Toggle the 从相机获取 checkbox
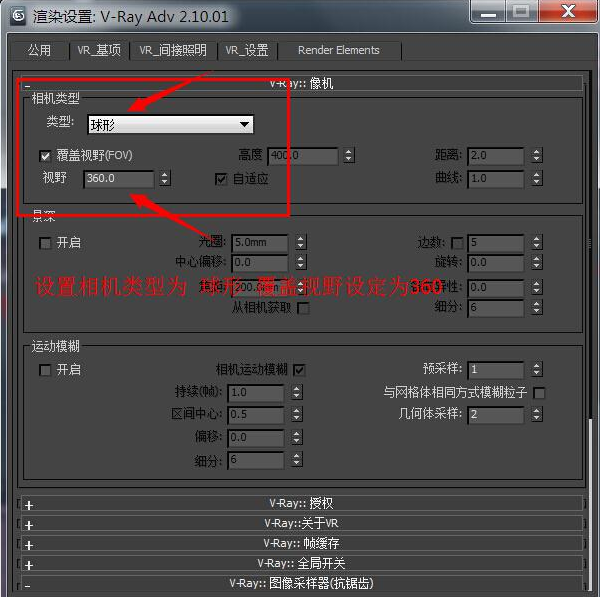 [303, 308]
